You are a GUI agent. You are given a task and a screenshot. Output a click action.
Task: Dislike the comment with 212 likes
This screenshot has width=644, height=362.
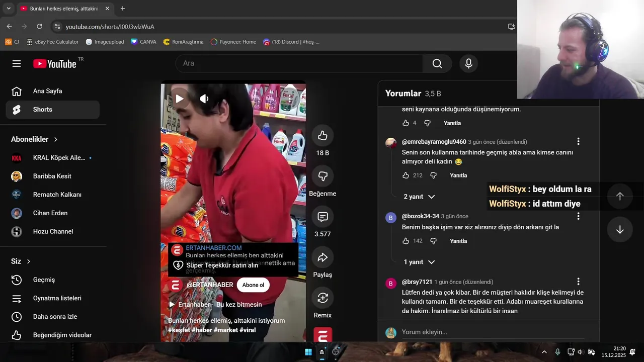pyautogui.click(x=433, y=175)
